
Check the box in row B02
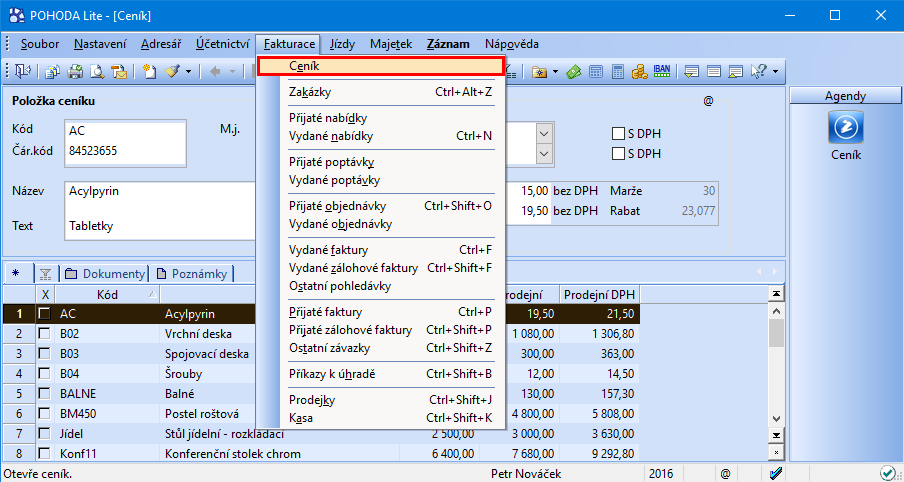(44, 334)
